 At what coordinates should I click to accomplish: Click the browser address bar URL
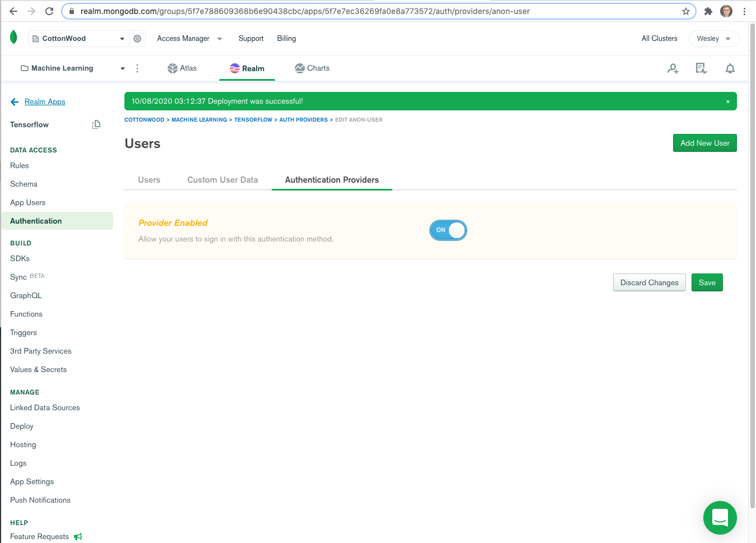click(305, 11)
